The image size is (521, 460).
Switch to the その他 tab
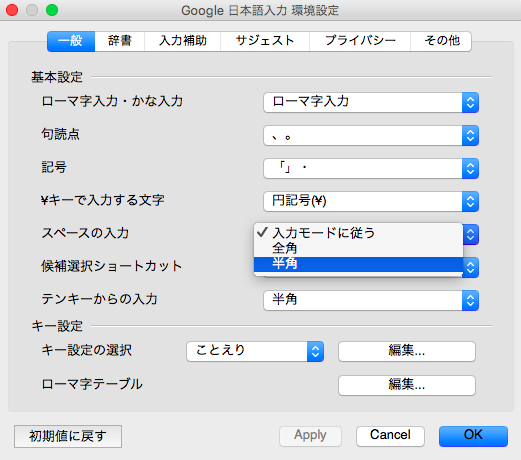(x=441, y=41)
